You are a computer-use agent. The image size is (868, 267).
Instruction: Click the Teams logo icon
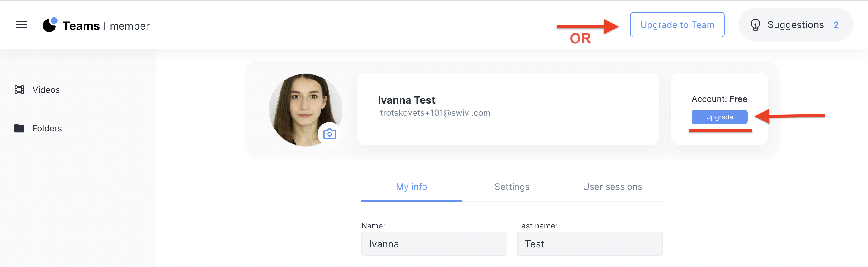pos(50,25)
